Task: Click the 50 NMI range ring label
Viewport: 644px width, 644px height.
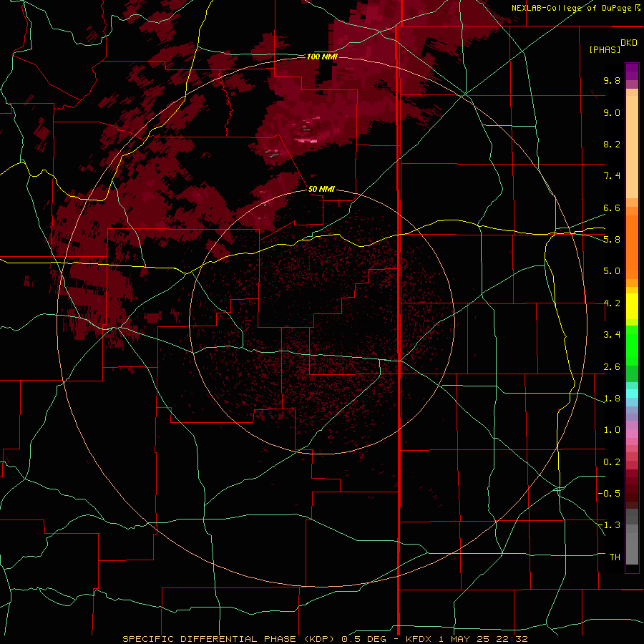Action: point(321,189)
